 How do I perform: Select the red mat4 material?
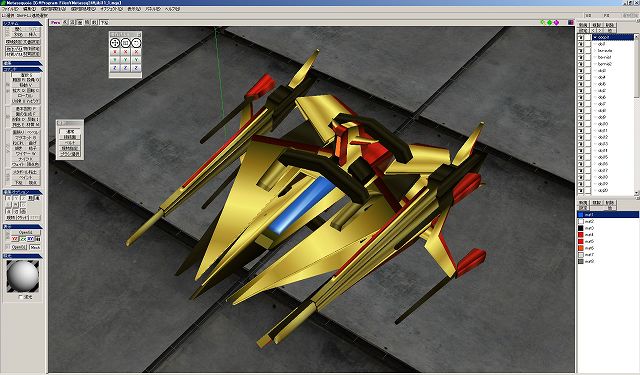(x=607, y=235)
